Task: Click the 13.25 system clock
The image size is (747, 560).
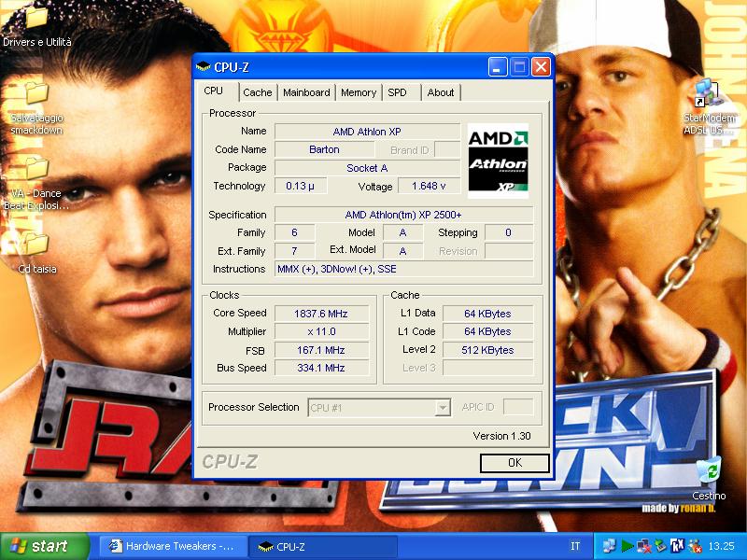Action: pyautogui.click(x=721, y=546)
